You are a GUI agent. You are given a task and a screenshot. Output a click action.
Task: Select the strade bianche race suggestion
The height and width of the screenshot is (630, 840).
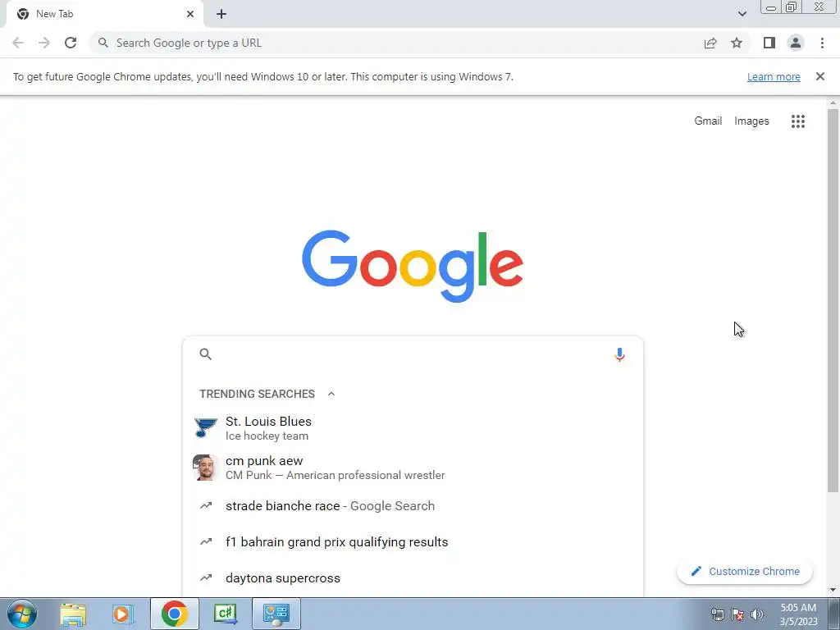point(413,505)
